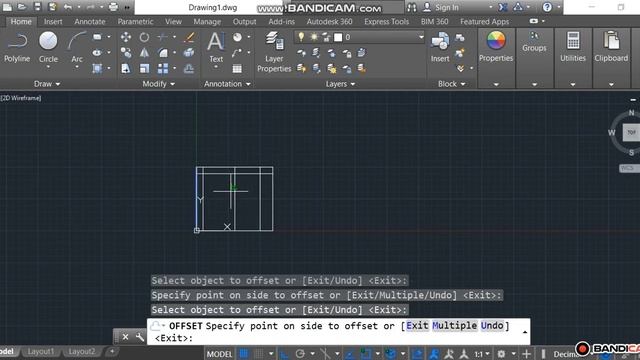Activate the Rectangular Array tool
The height and width of the screenshot is (360, 640).
tap(162, 68)
